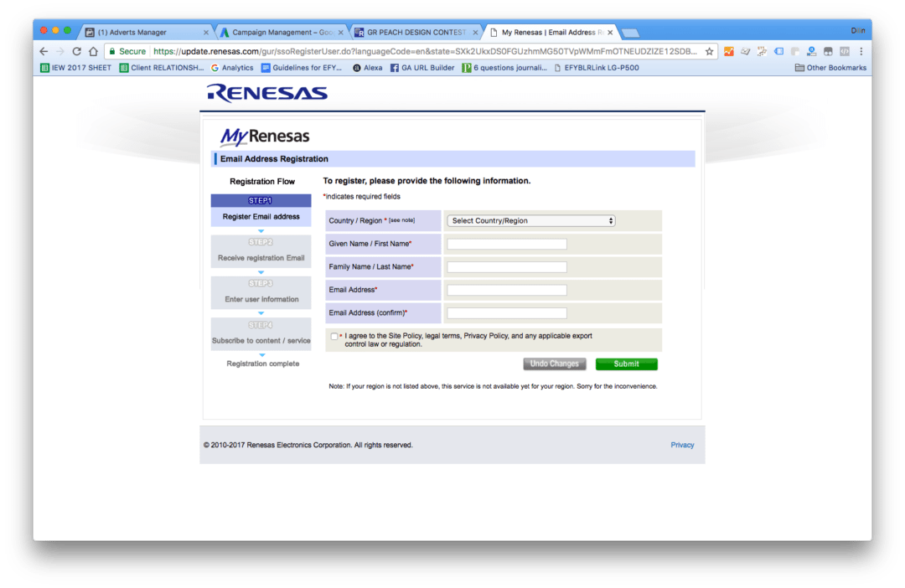Tick the Site Policy agreement checkbox
This screenshot has height=588, width=905.
click(334, 337)
